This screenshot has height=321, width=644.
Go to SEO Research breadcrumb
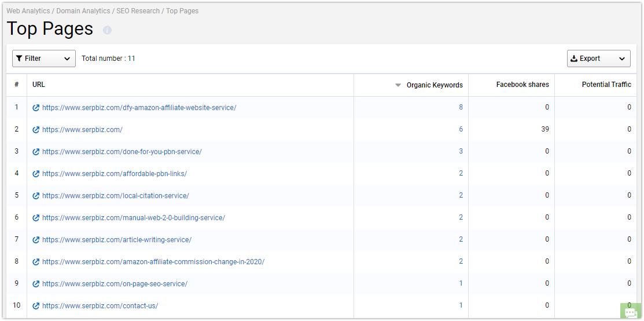[x=138, y=11]
